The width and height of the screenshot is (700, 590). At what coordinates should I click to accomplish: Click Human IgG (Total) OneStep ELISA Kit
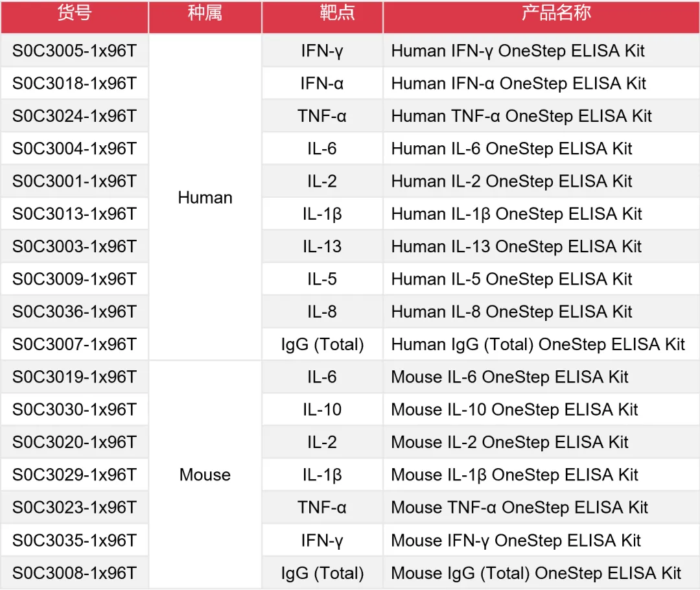coord(538,344)
